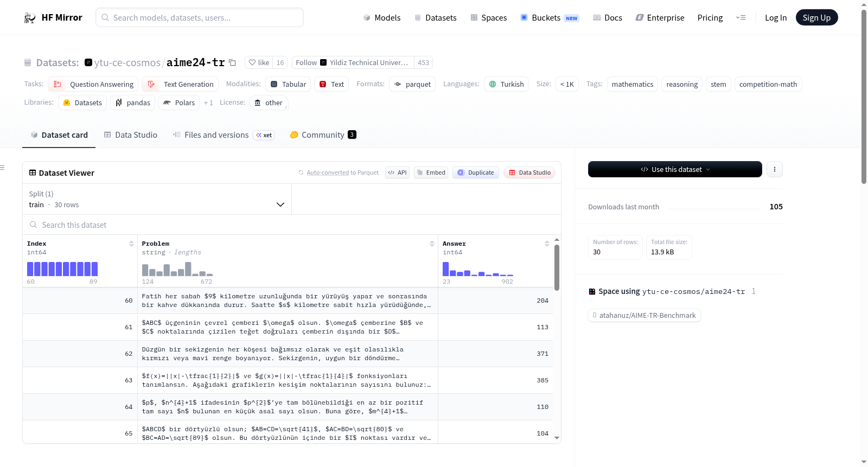Click the Text Generation task icon
This screenshot has height=467, width=868.
click(x=151, y=84)
